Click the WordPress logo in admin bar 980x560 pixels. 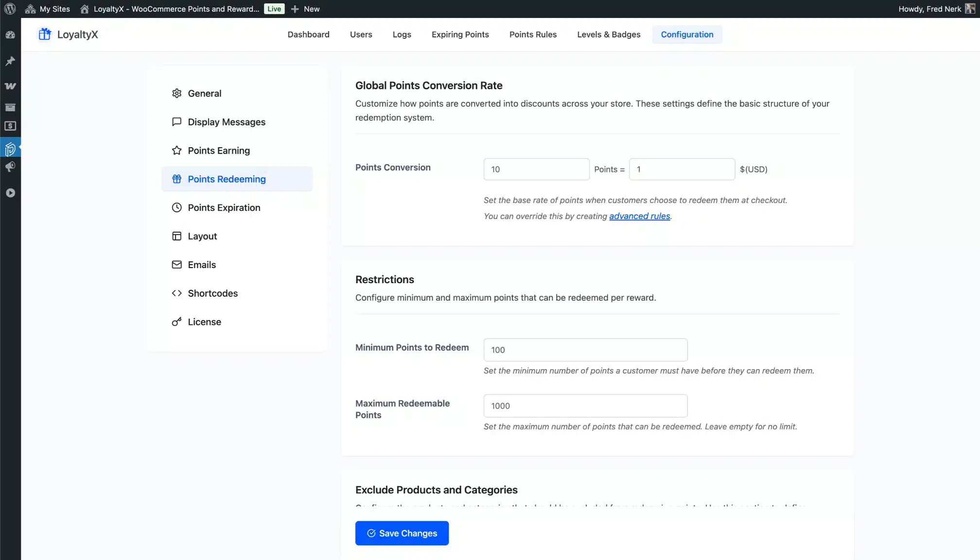(10, 9)
